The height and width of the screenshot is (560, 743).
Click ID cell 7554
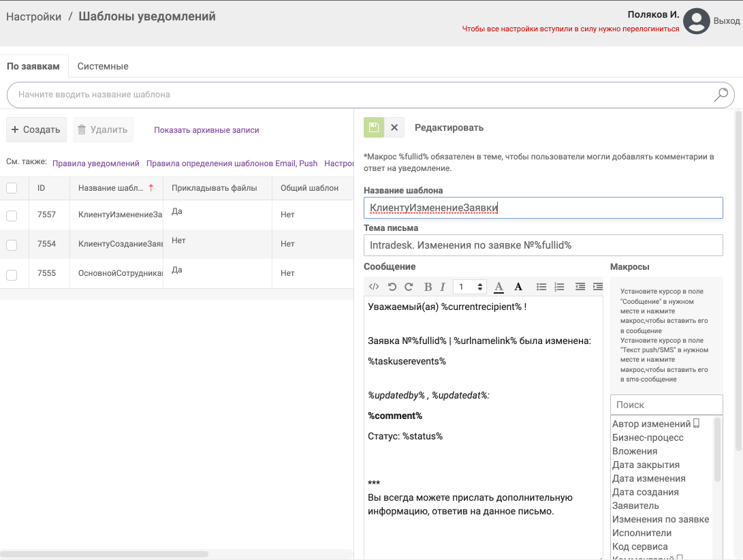click(x=46, y=244)
